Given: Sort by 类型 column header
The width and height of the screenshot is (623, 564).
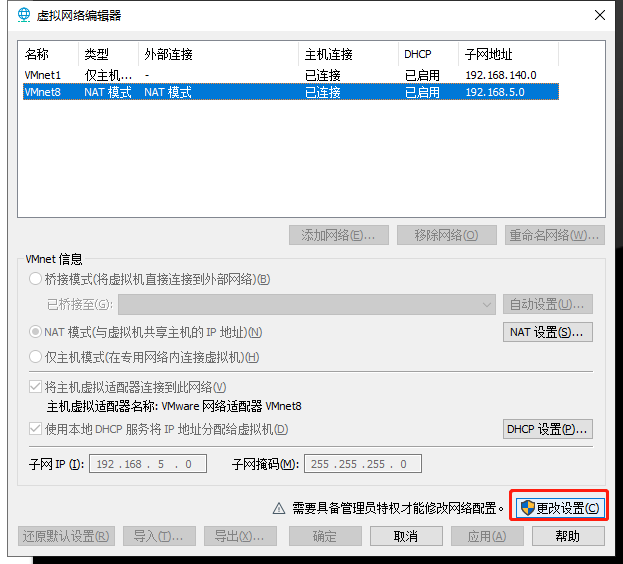Looking at the screenshot, I should point(108,54).
